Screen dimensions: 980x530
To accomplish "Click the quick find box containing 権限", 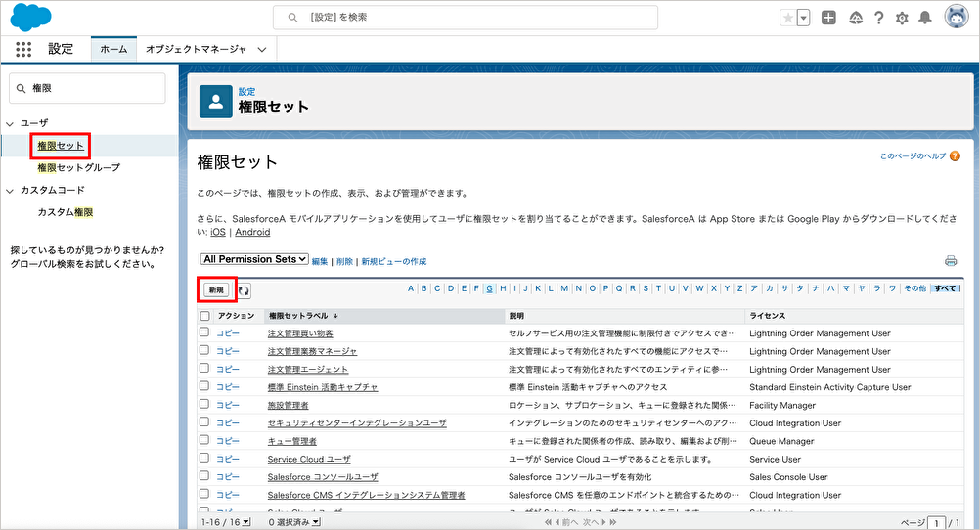I will click(87, 88).
